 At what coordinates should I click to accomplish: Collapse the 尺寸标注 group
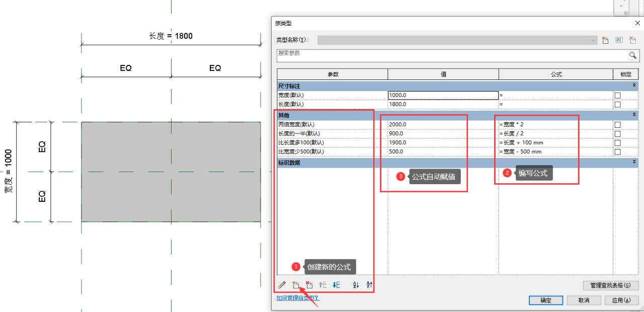[635, 86]
